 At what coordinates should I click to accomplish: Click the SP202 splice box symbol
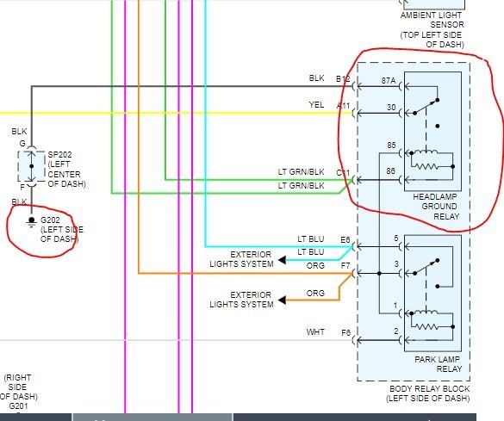pos(31,166)
